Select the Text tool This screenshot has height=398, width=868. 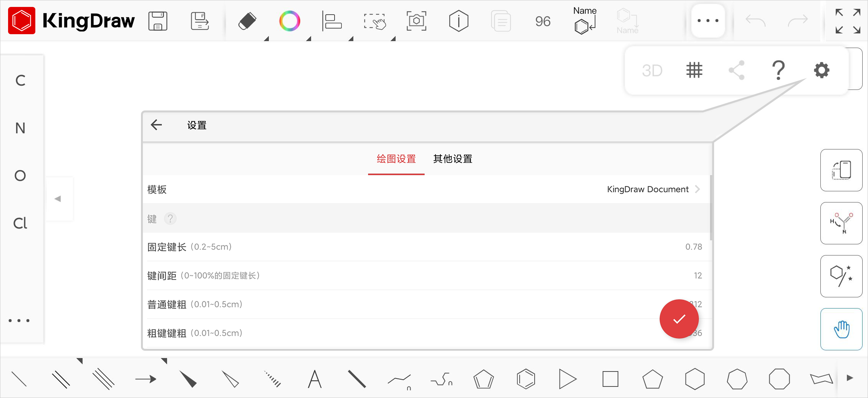(x=315, y=378)
